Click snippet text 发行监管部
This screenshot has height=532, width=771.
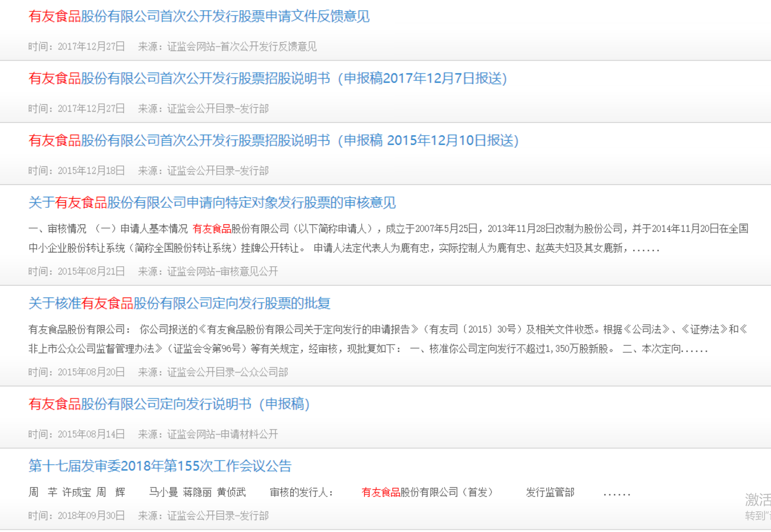tap(550, 492)
